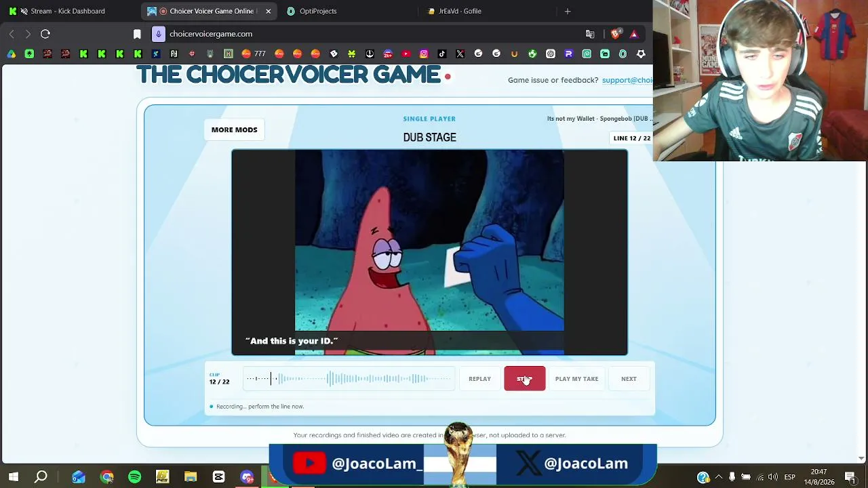Click the Spongebob video clip preview

click(429, 252)
